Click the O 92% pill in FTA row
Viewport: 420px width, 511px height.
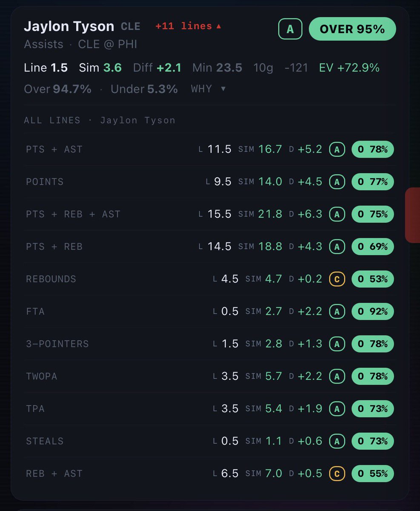click(x=373, y=312)
